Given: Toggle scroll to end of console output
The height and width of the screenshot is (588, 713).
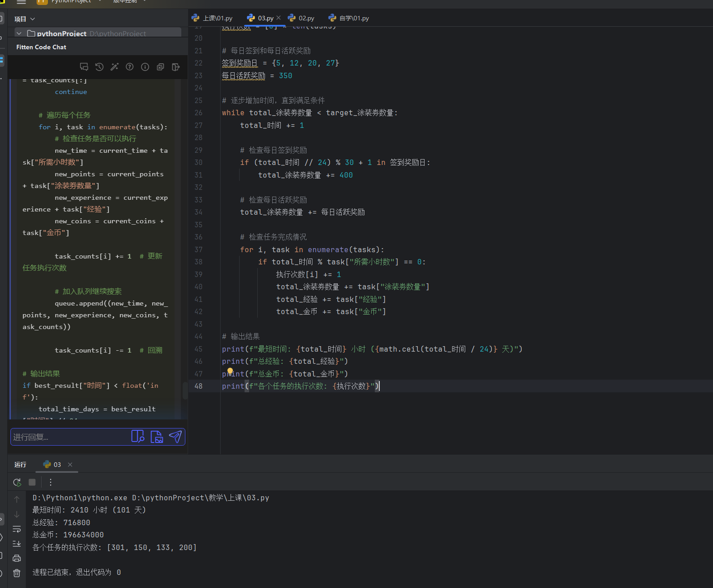Looking at the screenshot, I should coord(17,544).
